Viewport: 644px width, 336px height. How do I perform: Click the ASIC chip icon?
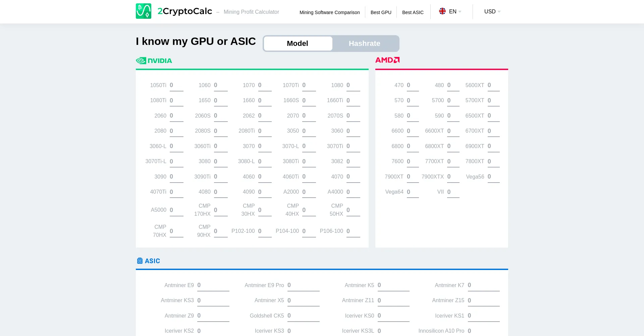tap(140, 261)
